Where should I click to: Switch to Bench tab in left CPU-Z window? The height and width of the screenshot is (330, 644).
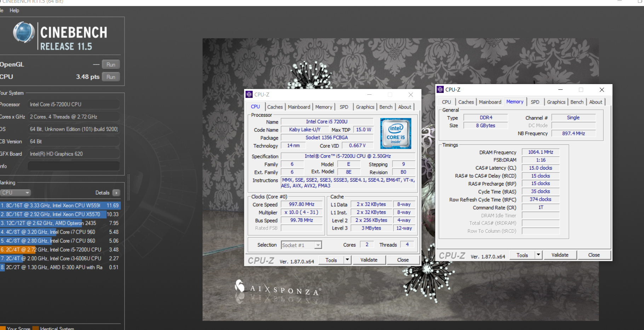(386, 107)
